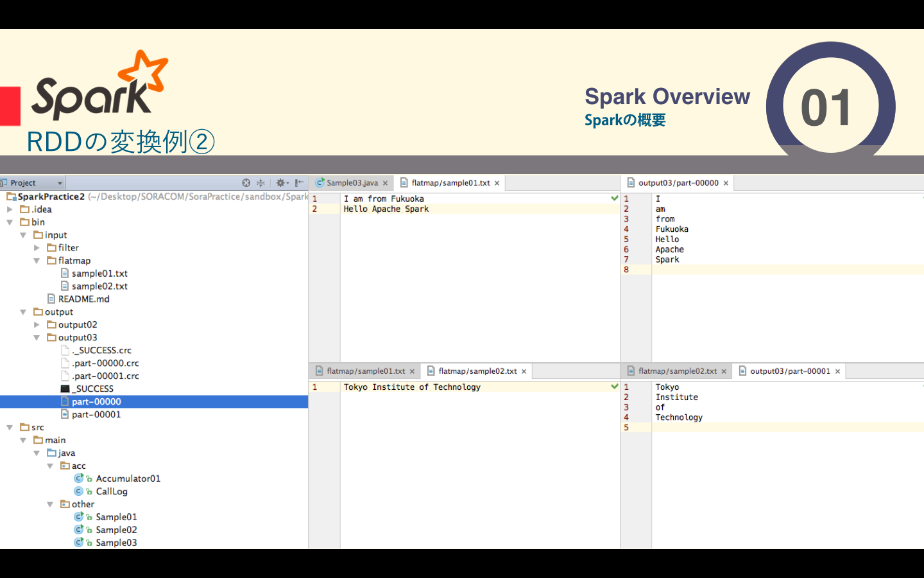Select the Accumulator01 class icon

tap(80, 478)
